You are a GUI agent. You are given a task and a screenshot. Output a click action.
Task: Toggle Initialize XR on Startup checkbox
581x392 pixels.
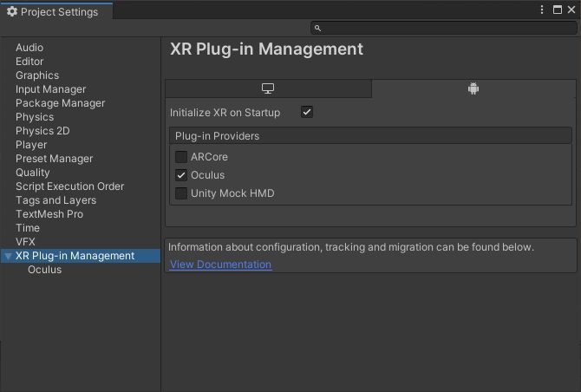[x=307, y=112]
